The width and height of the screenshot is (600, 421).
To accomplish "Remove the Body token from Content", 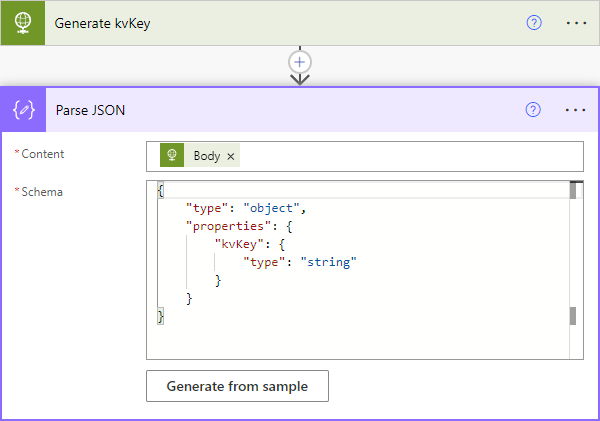I will pyautogui.click(x=231, y=156).
